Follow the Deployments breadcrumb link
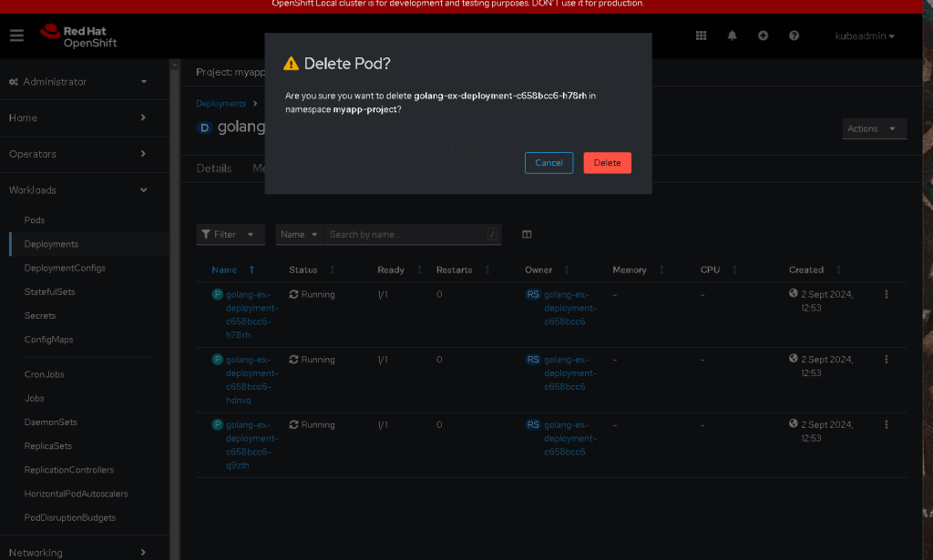Screen dimensions: 933x560 (x=220, y=104)
